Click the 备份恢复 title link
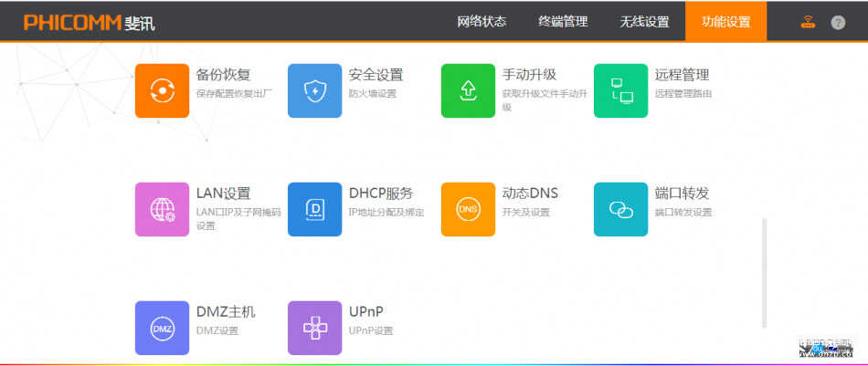 point(224,75)
